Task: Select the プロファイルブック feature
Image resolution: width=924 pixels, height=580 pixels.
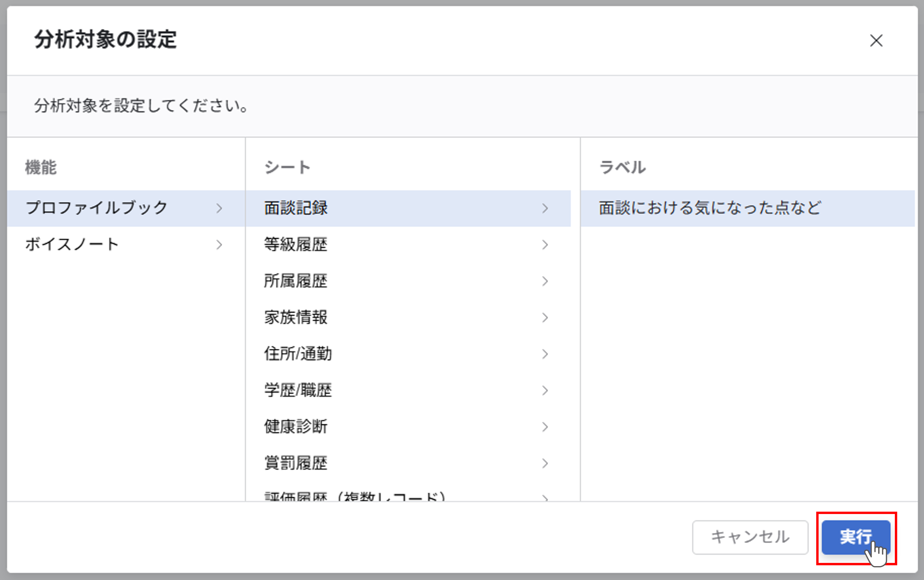Action: [x=96, y=208]
